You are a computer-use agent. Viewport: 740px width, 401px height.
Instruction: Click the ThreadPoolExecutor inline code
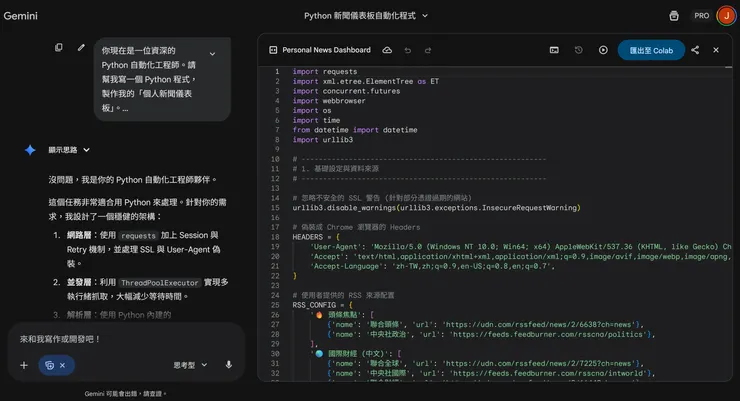click(160, 283)
